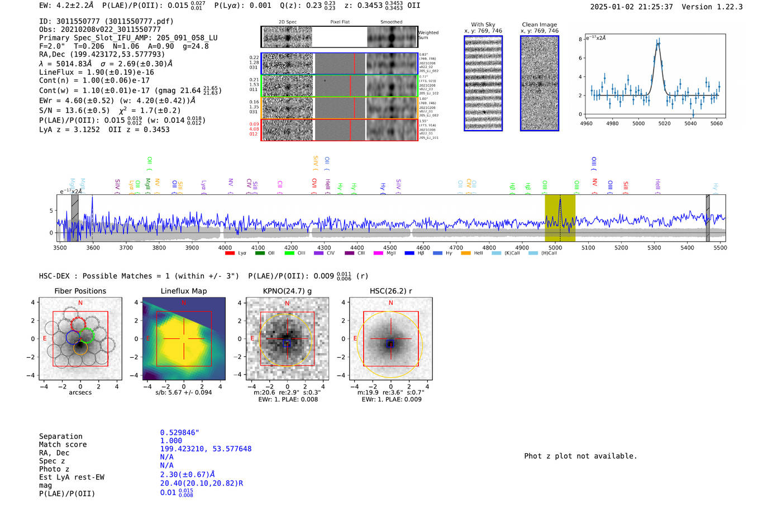The image size is (782, 532).
Task: Click the OII dark green legend swatch
Action: [x=260, y=253]
